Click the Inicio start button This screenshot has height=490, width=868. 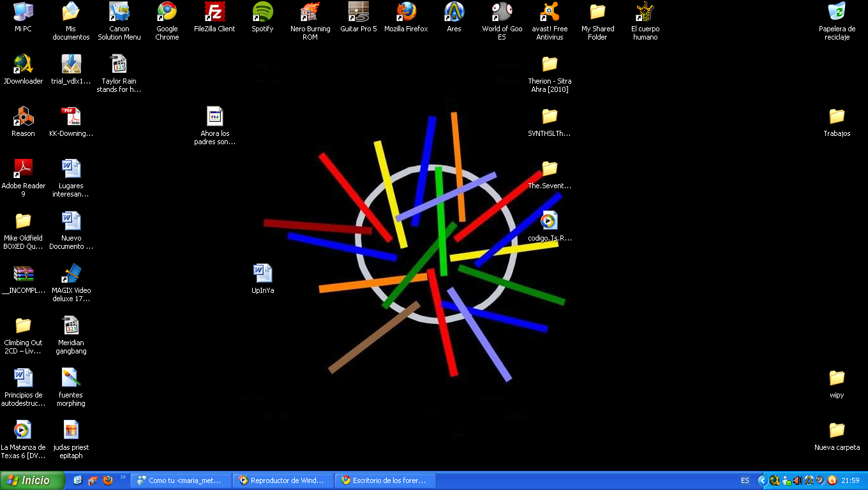click(x=33, y=480)
